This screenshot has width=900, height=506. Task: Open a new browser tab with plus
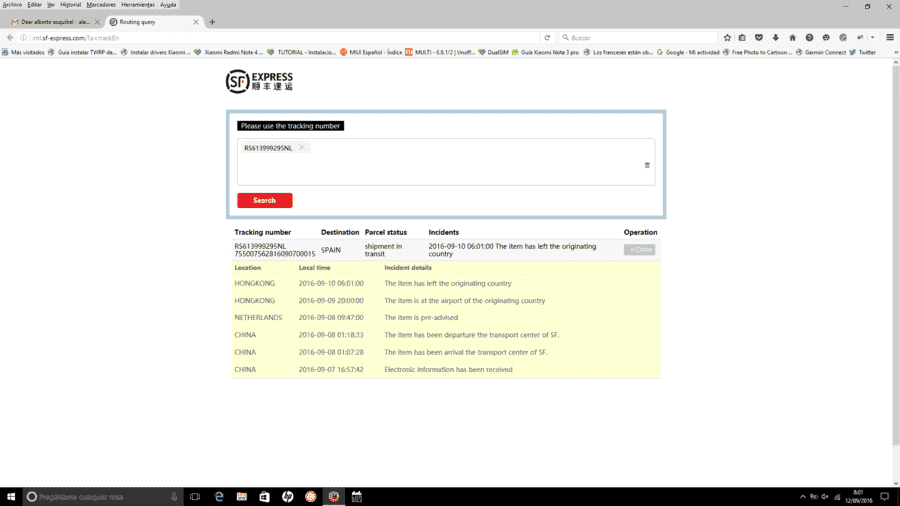click(212, 22)
